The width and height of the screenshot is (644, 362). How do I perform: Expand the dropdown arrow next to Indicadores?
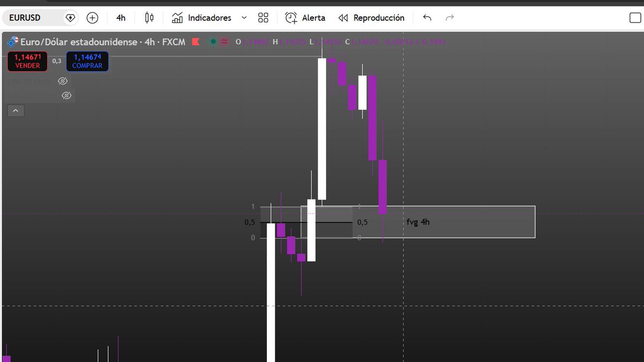(x=244, y=18)
